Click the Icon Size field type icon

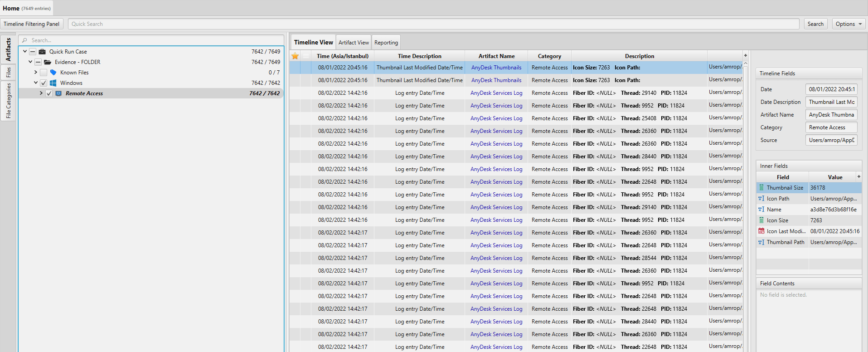point(761,220)
